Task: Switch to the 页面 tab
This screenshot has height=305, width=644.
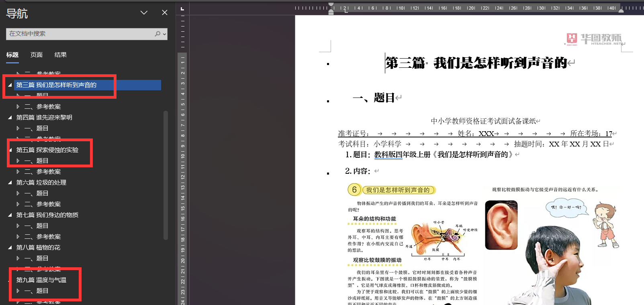Action: (x=37, y=55)
